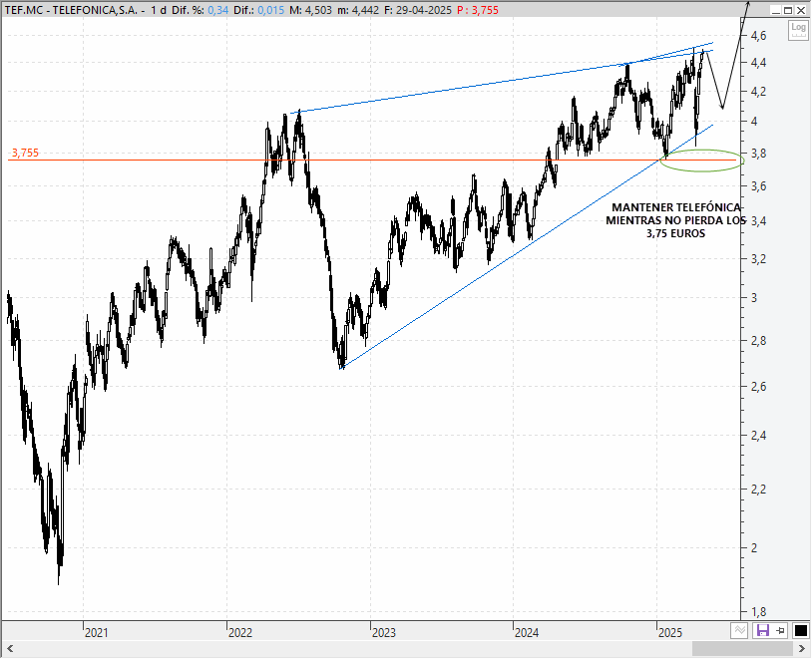The width and height of the screenshot is (812, 659).
Task: Click the horizontal scrollbar thumb
Action: point(742,648)
